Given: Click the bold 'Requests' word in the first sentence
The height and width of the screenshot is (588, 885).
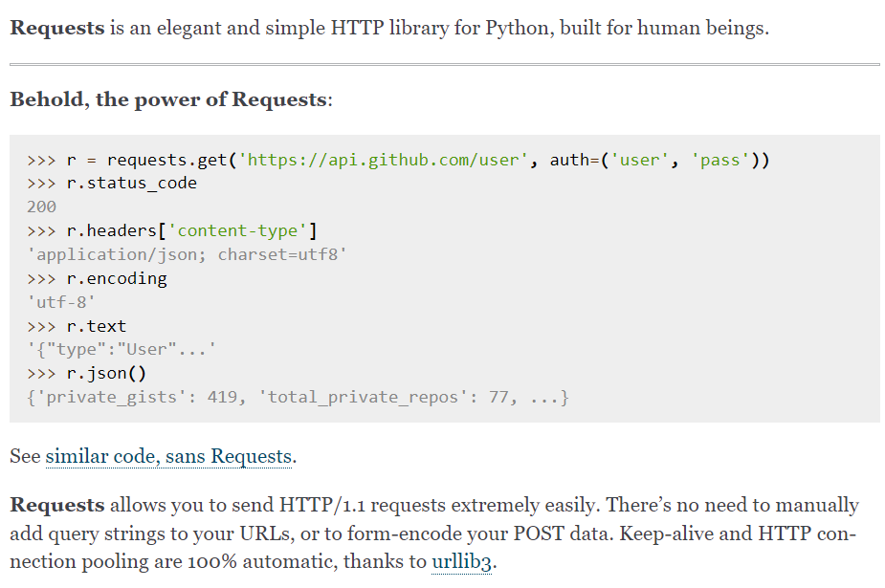Looking at the screenshot, I should (x=57, y=28).
